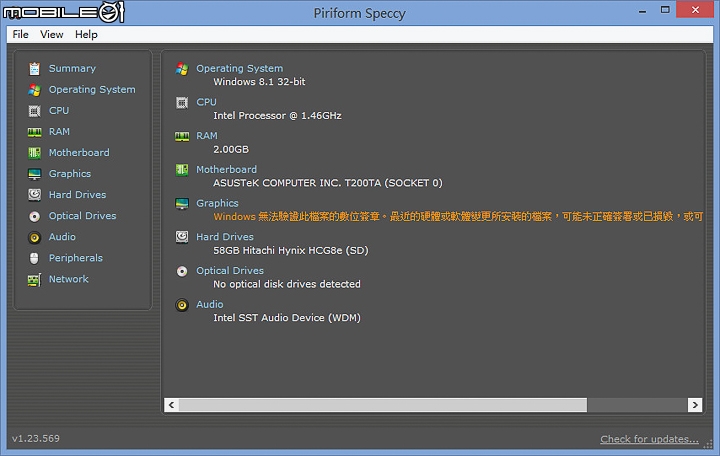Screen dimensions: 720x456
Task: Open the Optical Drives heading link in summary
Action: [x=230, y=270]
